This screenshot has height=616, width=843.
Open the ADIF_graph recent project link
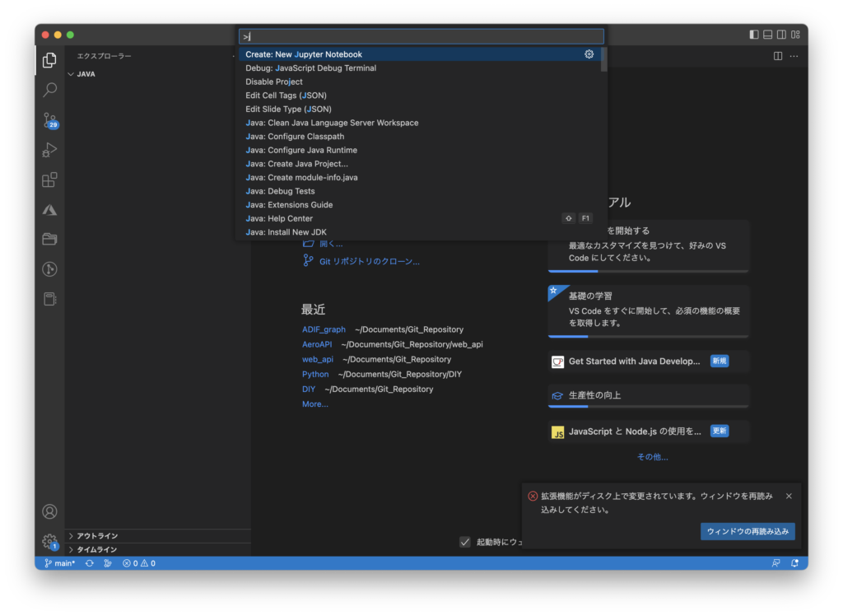324,329
